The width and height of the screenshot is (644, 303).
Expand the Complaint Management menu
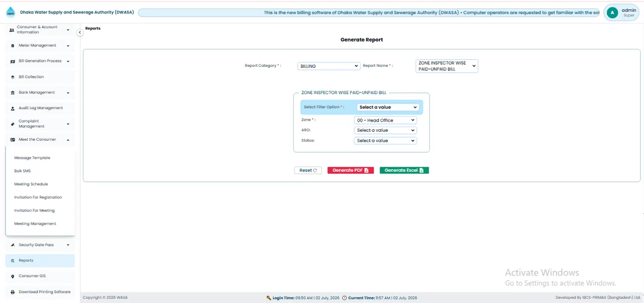click(x=68, y=124)
